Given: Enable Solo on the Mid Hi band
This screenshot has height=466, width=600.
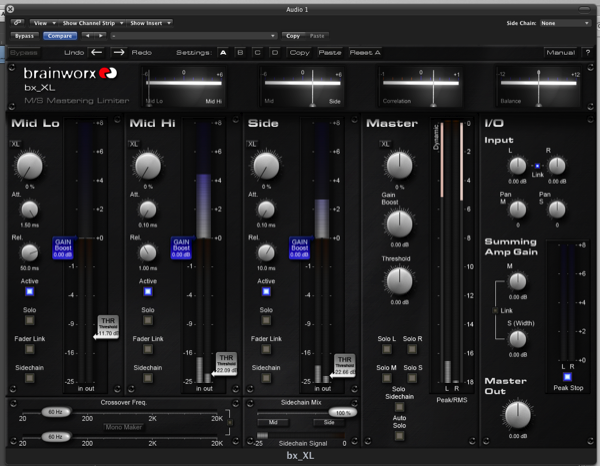Looking at the screenshot, I should tap(148, 322).
